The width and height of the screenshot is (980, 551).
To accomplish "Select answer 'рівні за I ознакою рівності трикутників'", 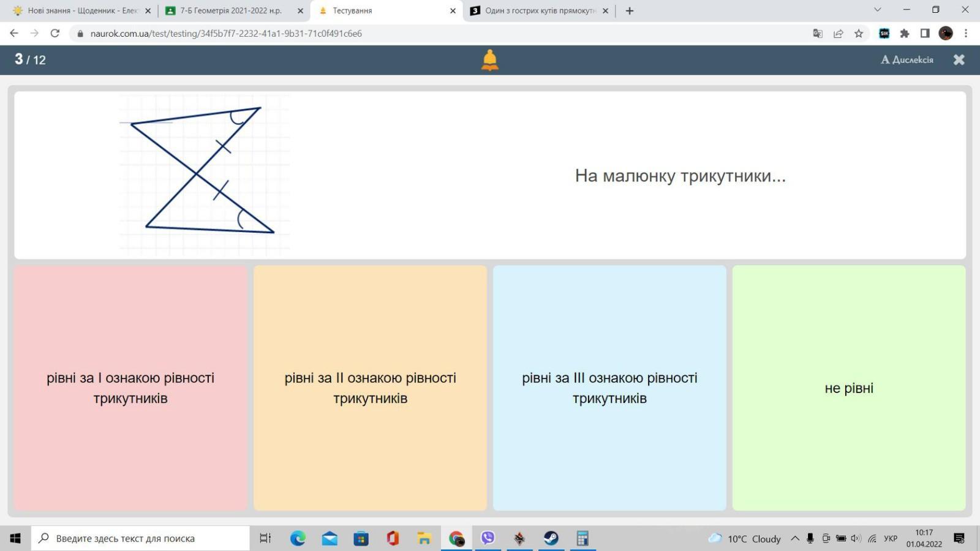I will point(130,388).
